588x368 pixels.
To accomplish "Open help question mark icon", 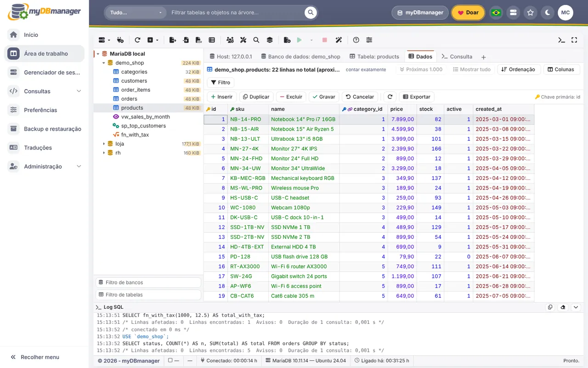I will click(x=356, y=40).
